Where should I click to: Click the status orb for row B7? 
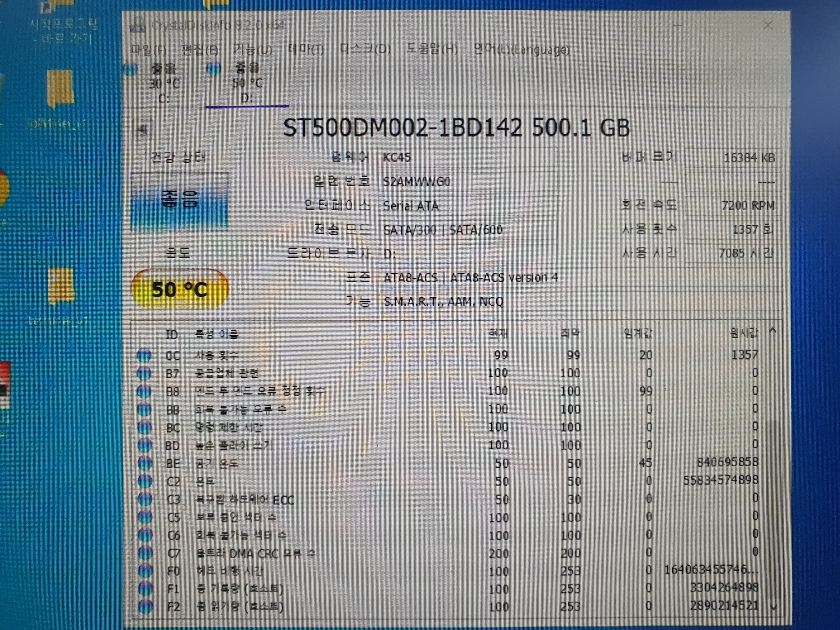tap(144, 373)
